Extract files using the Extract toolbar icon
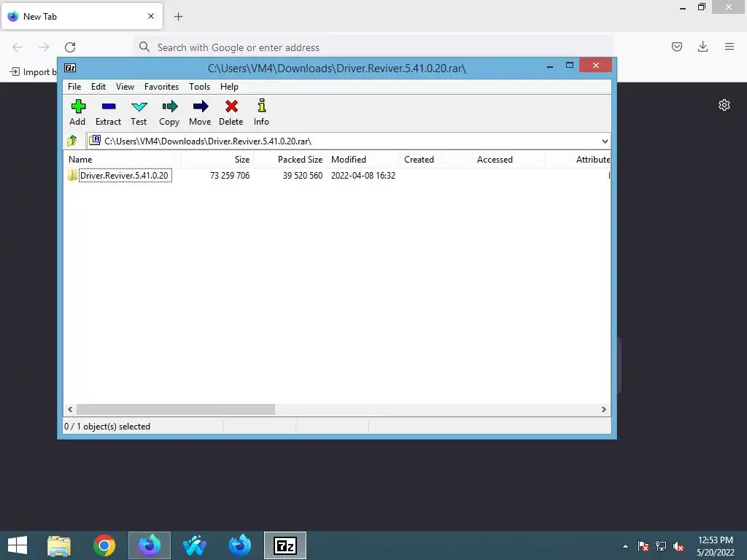This screenshot has height=560, width=747. click(108, 113)
